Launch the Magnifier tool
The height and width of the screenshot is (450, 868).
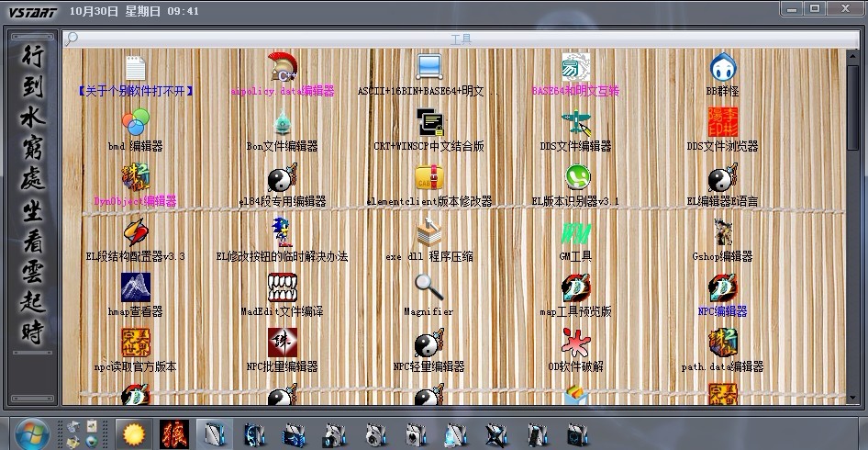point(428,287)
